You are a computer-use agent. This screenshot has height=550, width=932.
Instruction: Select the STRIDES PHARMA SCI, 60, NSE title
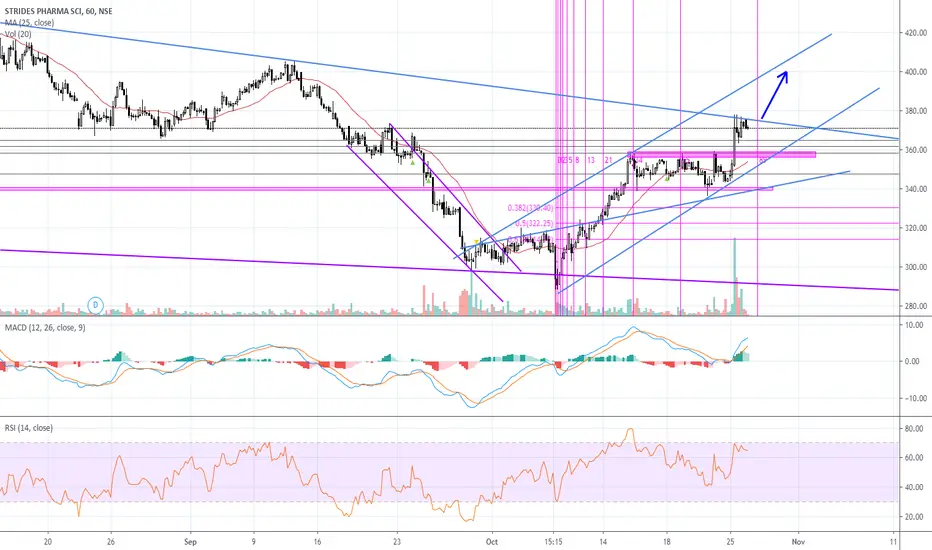click(x=58, y=11)
